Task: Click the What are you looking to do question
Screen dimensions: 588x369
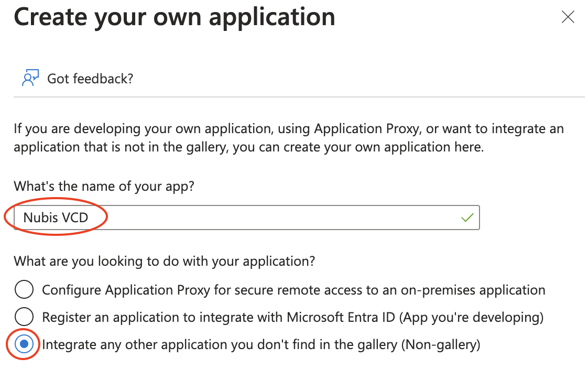Action: (164, 261)
